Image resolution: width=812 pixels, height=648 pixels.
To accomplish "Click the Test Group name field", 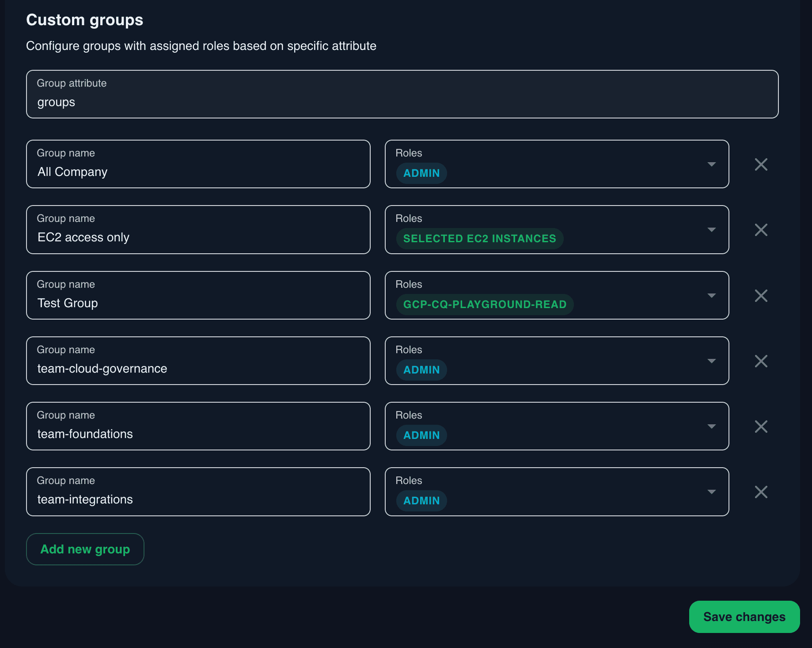I will [x=198, y=303].
